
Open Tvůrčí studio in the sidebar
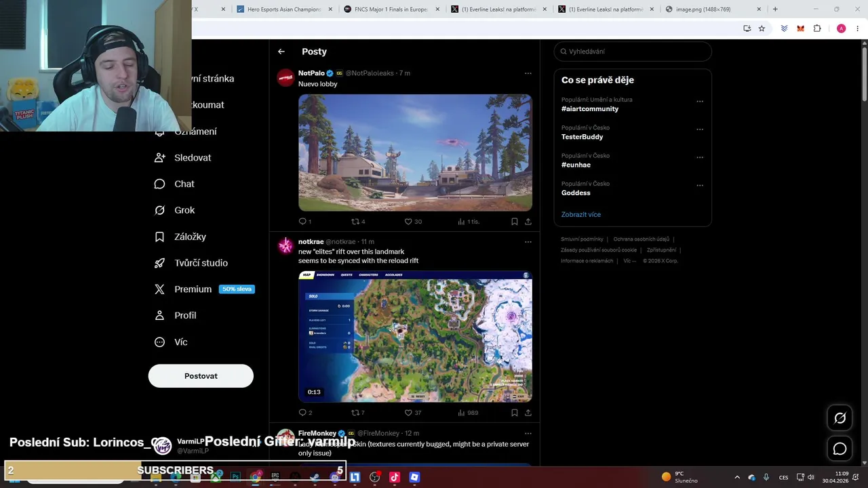pos(191,263)
